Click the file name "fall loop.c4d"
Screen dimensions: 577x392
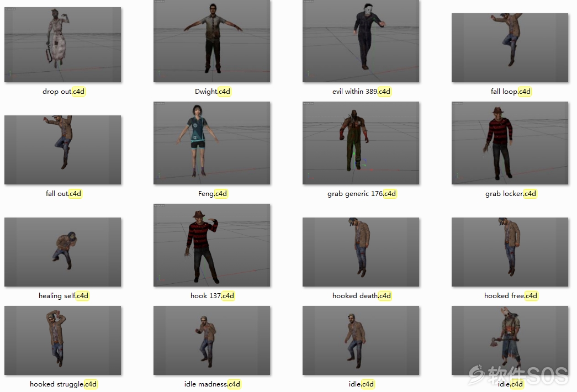[x=510, y=91]
